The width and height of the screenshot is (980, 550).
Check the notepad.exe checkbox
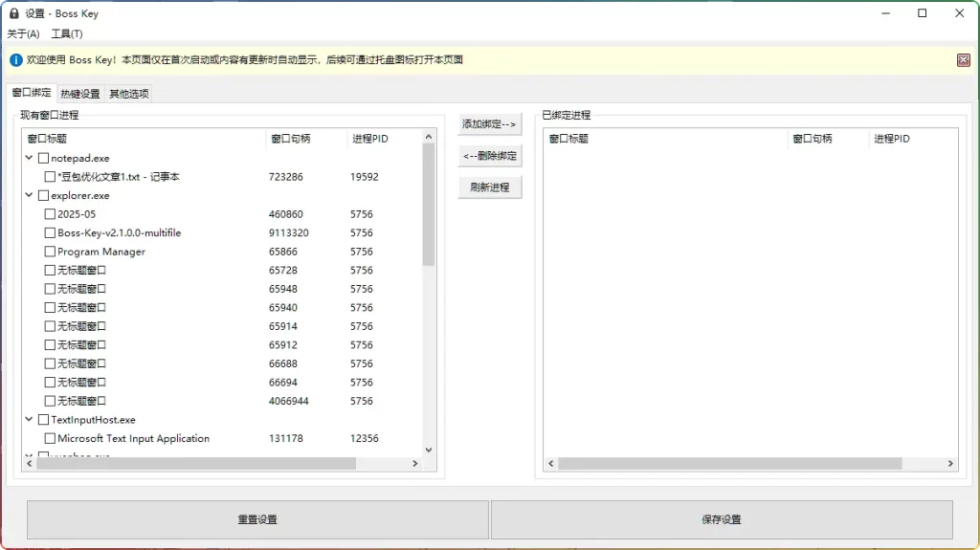click(43, 158)
